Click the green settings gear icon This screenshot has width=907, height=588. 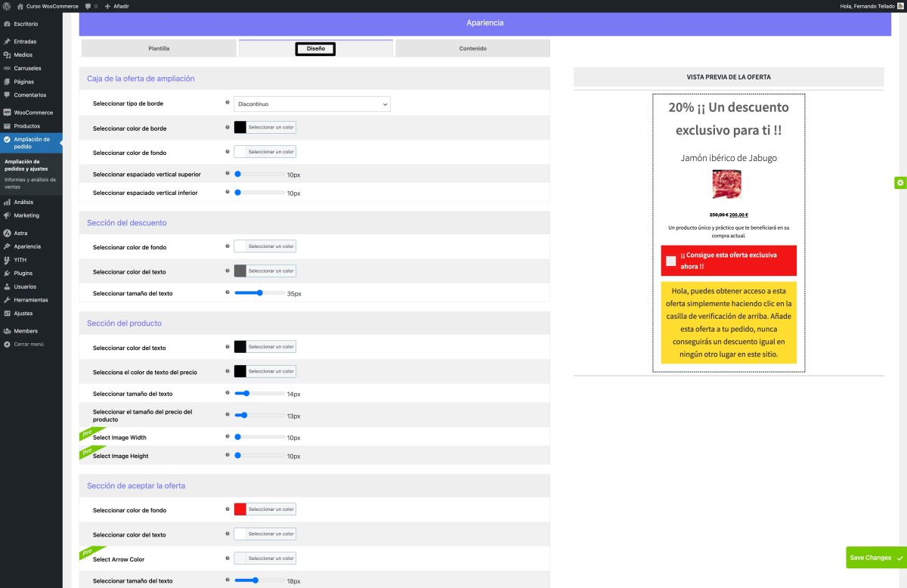tap(899, 183)
